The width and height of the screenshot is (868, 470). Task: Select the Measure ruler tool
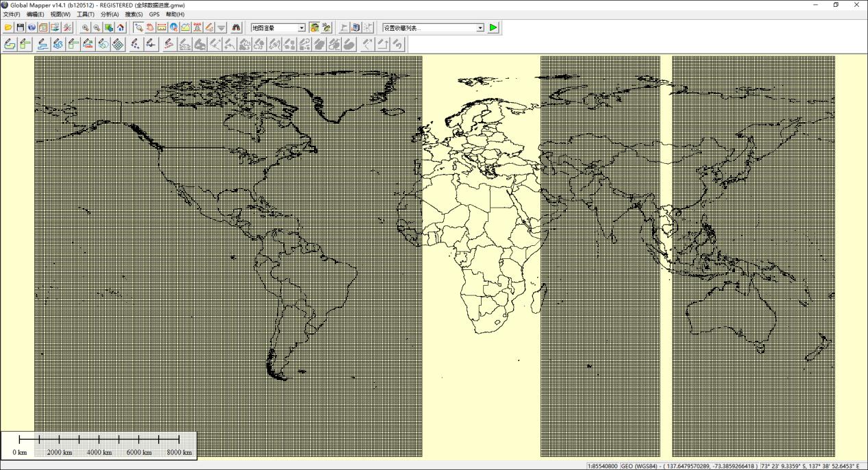[162, 27]
